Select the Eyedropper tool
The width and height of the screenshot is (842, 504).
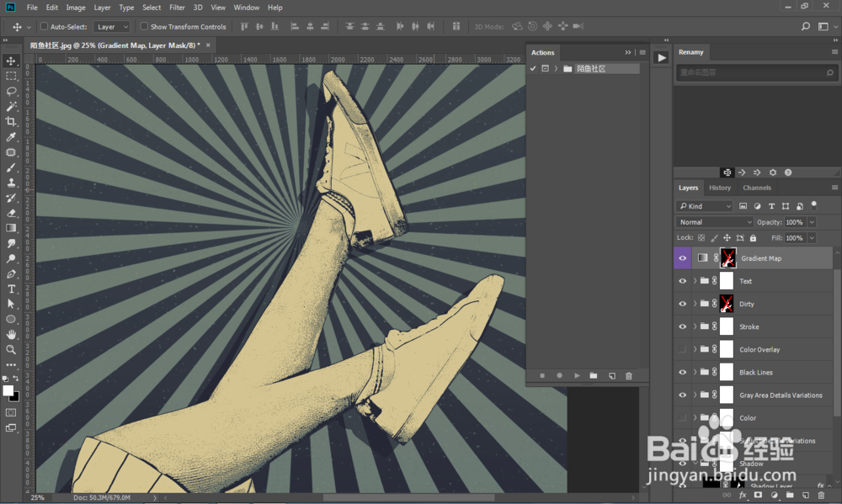[11, 137]
